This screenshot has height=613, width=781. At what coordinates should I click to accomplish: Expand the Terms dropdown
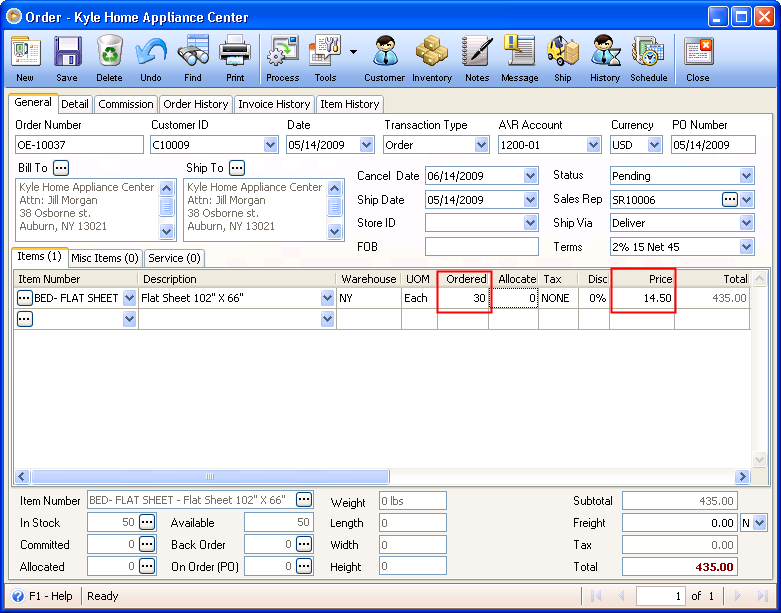pos(746,247)
